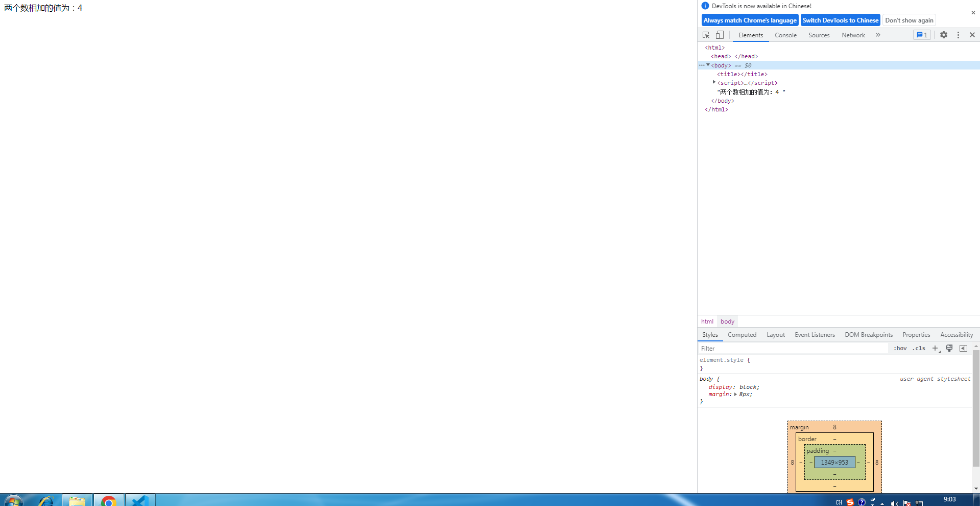Click the Styles pane scroll down arrow

click(x=976, y=489)
